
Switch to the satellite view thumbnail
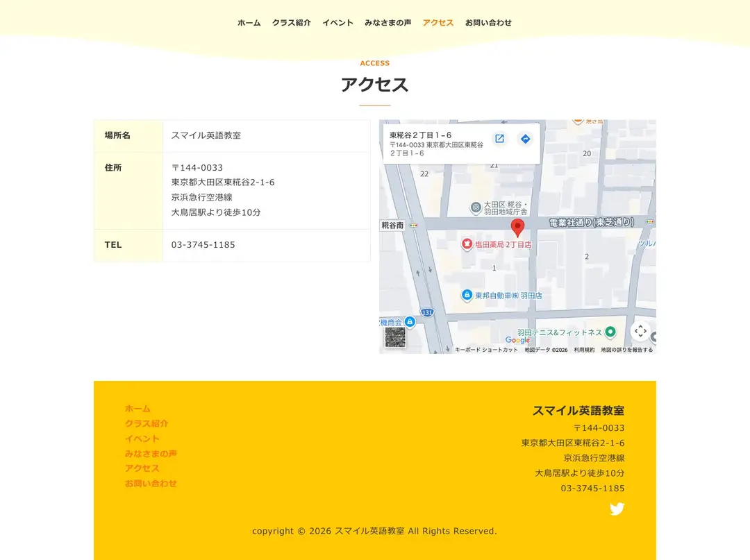pos(396,337)
